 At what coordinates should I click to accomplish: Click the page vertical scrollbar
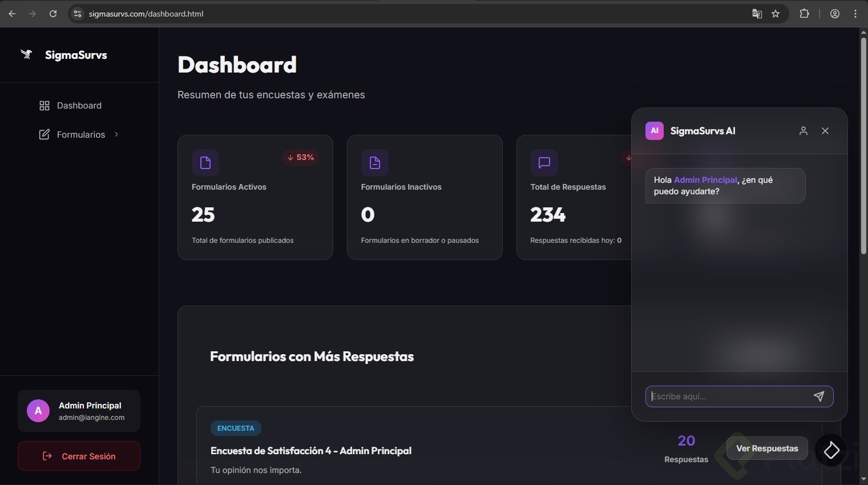(x=863, y=146)
